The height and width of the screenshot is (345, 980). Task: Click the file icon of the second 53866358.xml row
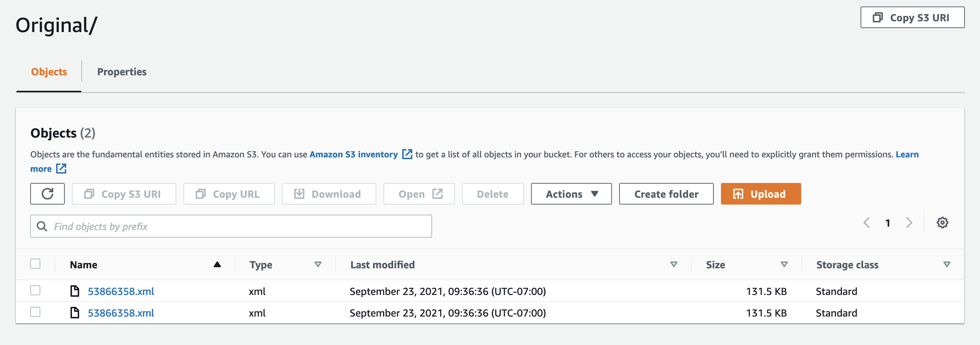tap(74, 313)
